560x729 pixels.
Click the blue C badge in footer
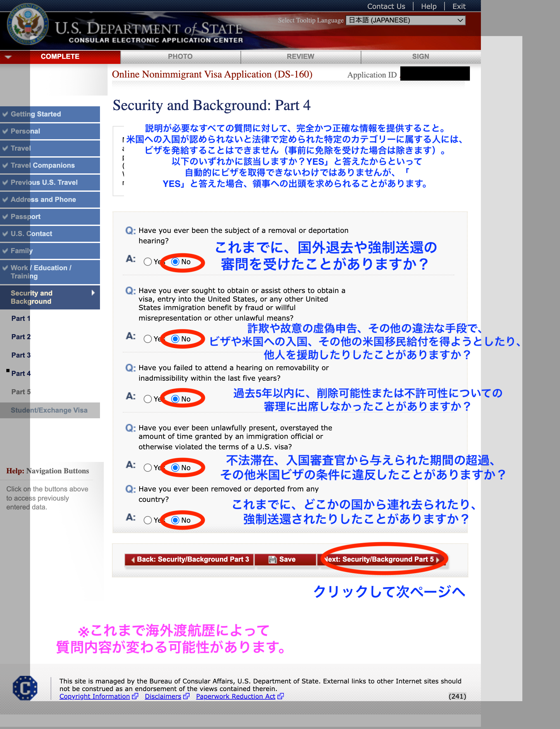tap(25, 688)
